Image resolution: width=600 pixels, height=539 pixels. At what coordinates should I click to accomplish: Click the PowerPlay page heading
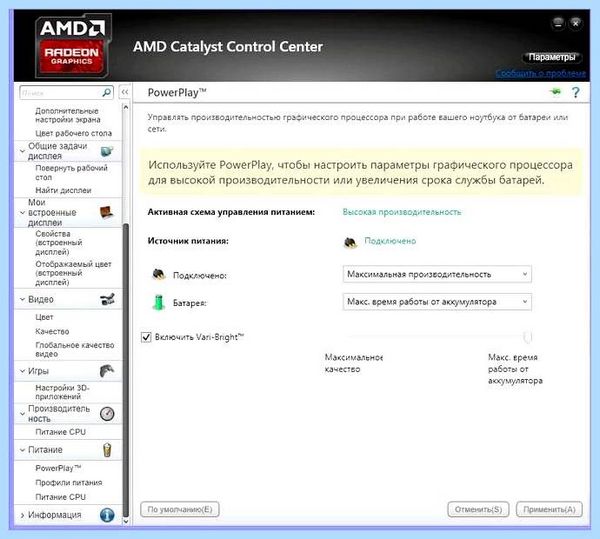pos(177,93)
